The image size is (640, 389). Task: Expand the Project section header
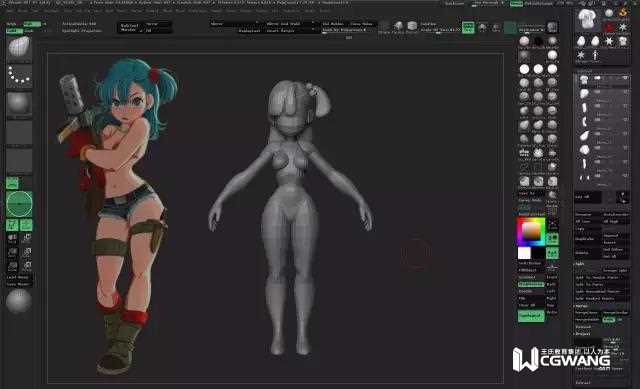pyautogui.click(x=583, y=333)
